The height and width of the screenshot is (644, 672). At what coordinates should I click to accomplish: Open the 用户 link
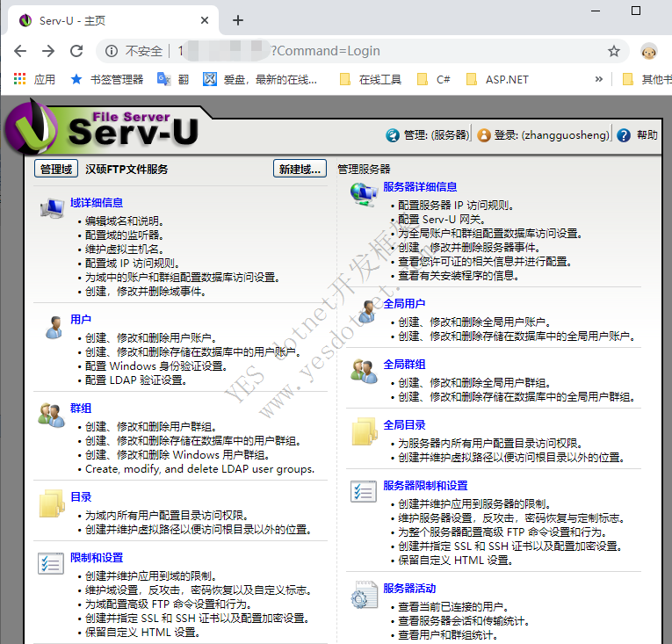click(x=81, y=319)
